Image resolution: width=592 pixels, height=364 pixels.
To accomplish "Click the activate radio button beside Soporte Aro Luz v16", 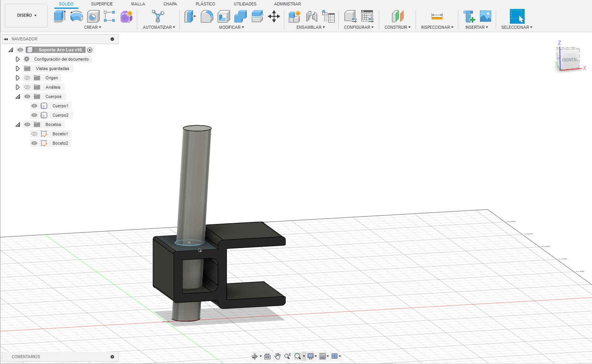I will (x=90, y=50).
